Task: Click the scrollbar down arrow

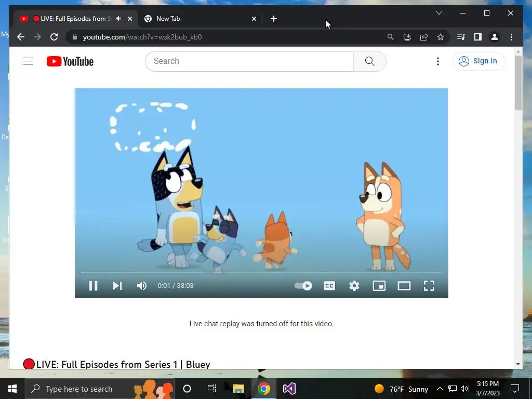Action: (518, 364)
